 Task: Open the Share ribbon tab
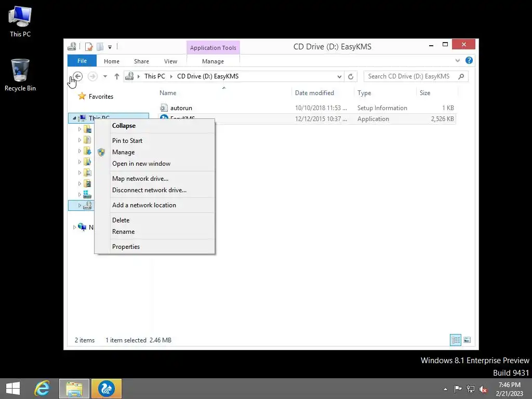click(141, 61)
